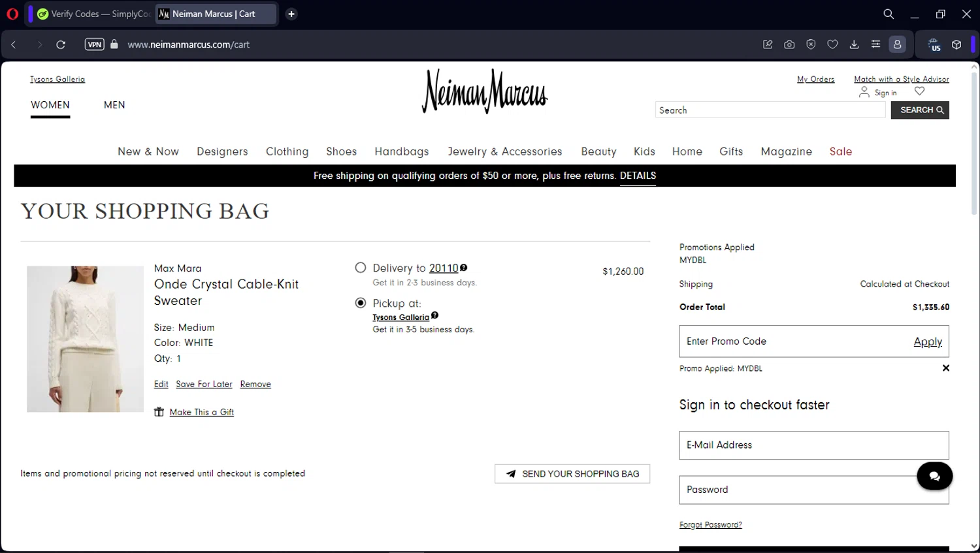Click the Tysons Galleria store link at top
Screen dimensions: 980x553
click(57, 79)
